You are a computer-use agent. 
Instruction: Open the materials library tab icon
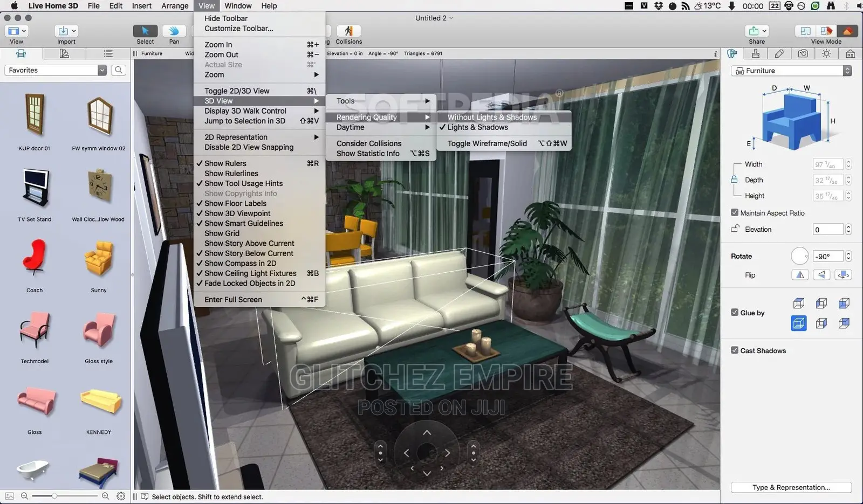(64, 53)
